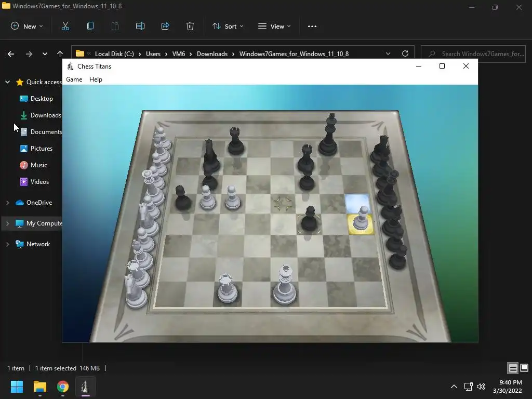Open the View dropdown in Explorer
Image resolution: width=532 pixels, height=399 pixels.
pyautogui.click(x=274, y=26)
